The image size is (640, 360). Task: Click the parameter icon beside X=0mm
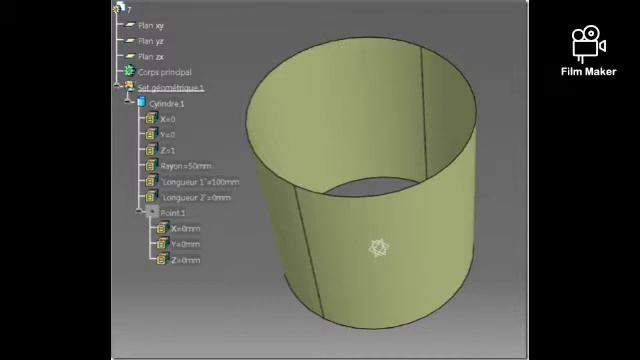(x=162, y=228)
